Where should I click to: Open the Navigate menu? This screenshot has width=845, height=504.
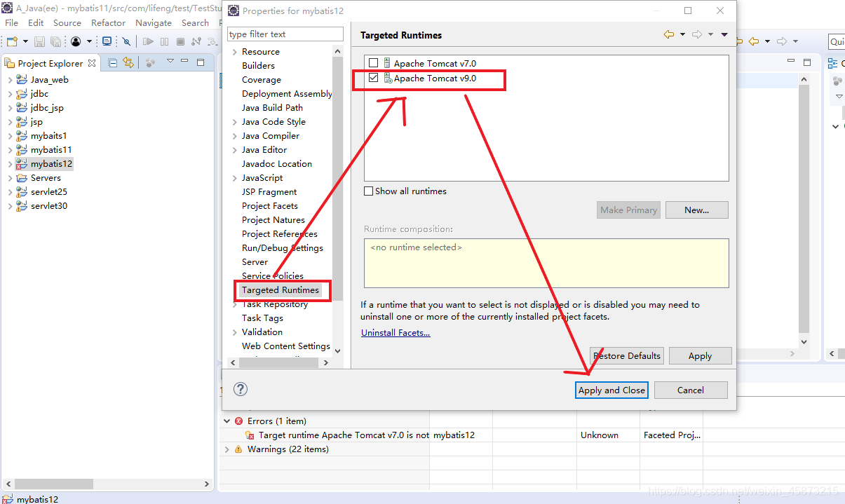pos(153,22)
